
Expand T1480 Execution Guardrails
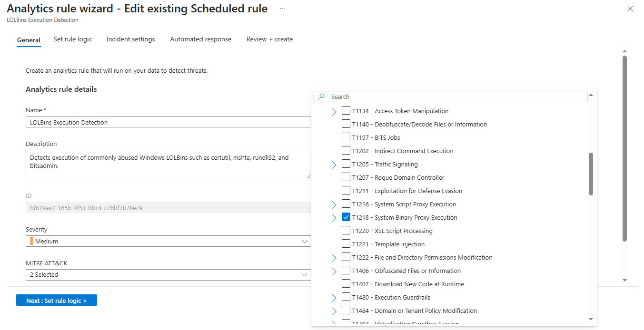pos(334,298)
